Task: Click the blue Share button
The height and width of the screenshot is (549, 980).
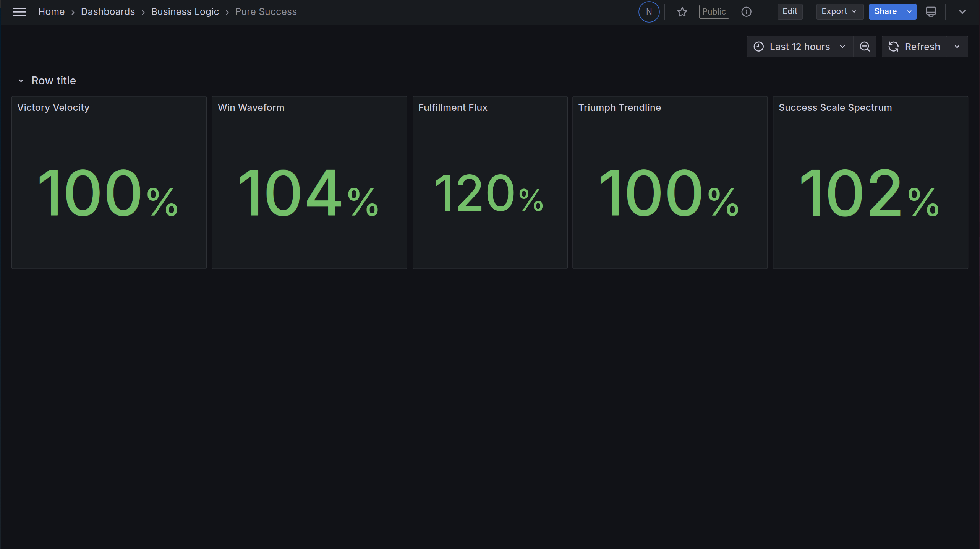Action: click(885, 12)
